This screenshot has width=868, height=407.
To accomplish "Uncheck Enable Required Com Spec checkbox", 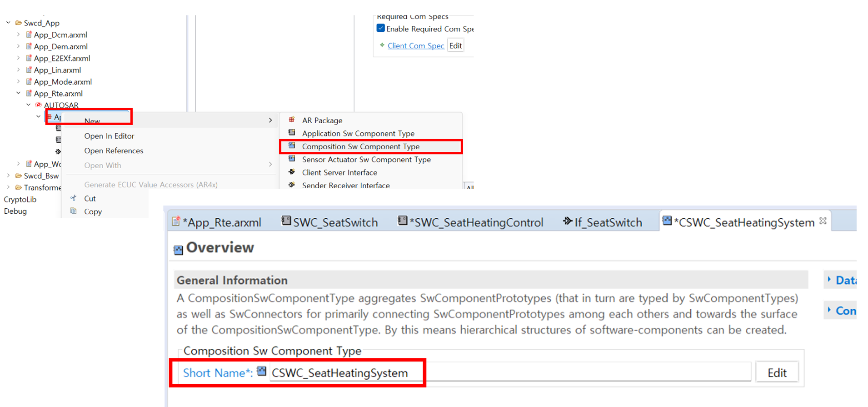I will click(381, 28).
